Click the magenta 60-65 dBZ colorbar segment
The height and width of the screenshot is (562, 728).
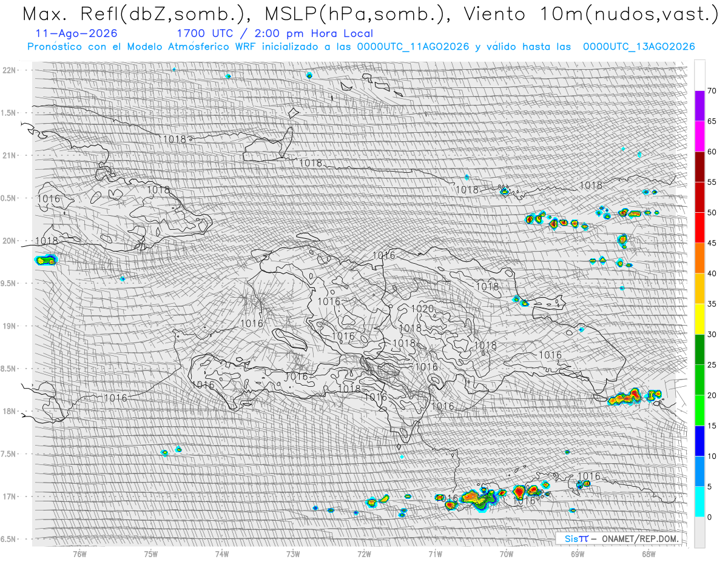click(699, 136)
